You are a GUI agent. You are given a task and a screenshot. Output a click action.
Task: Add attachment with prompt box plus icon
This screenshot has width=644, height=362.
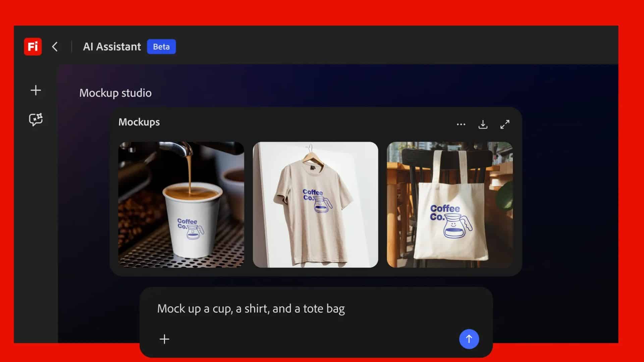[x=164, y=339]
